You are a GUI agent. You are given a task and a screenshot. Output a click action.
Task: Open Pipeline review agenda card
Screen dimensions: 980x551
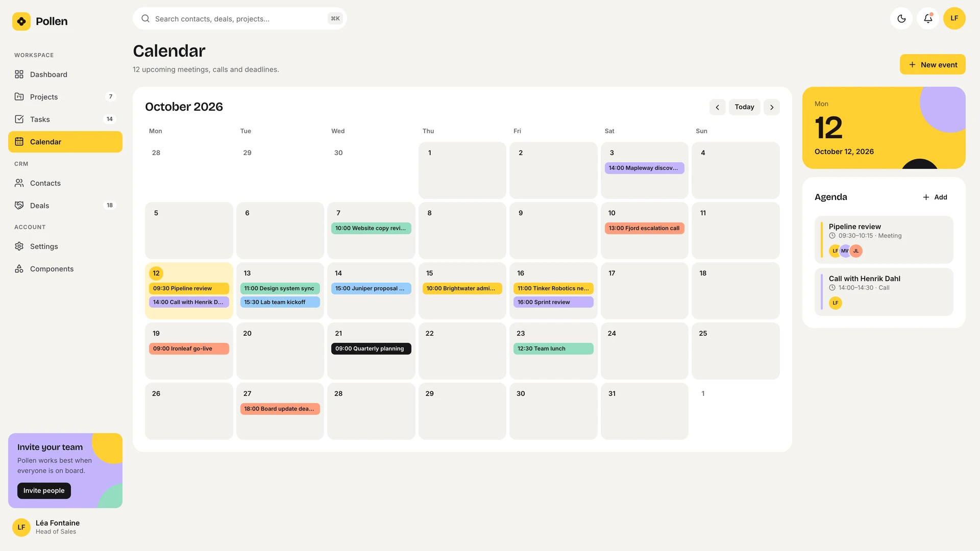(x=884, y=240)
